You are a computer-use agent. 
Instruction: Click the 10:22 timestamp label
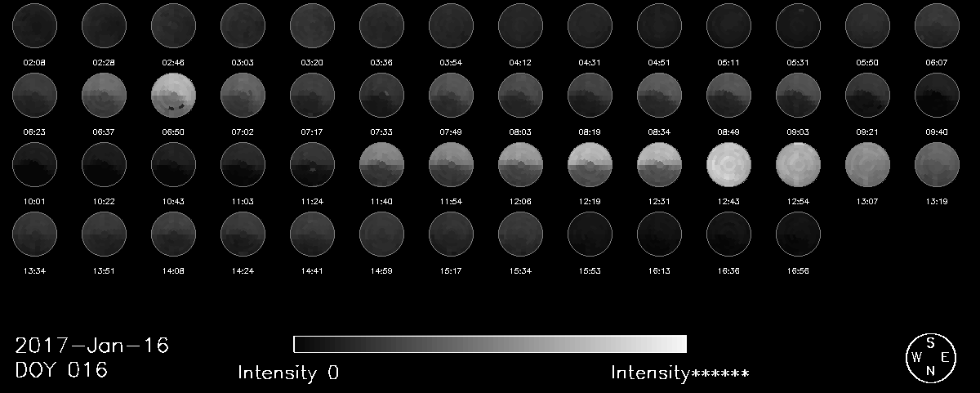[x=104, y=202]
